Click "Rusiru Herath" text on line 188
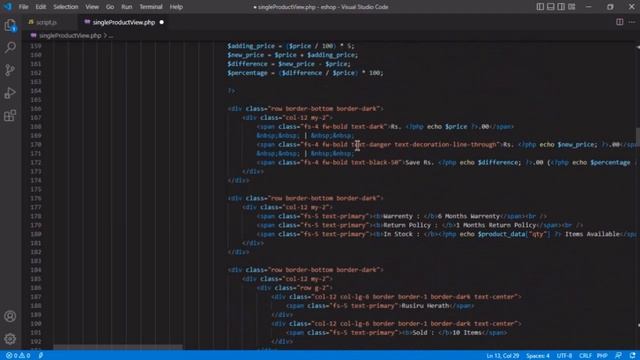Screen dimensions: 640x360 (x=425, y=306)
